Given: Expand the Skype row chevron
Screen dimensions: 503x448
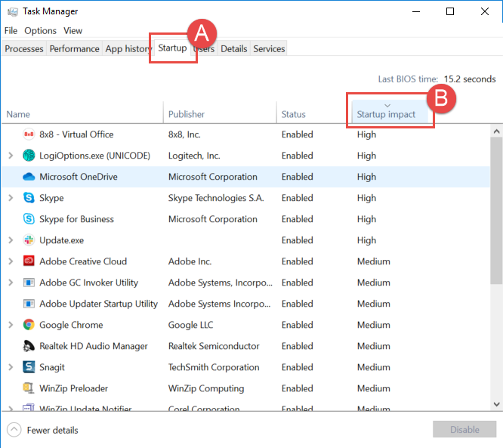Looking at the screenshot, I should click(11, 198).
